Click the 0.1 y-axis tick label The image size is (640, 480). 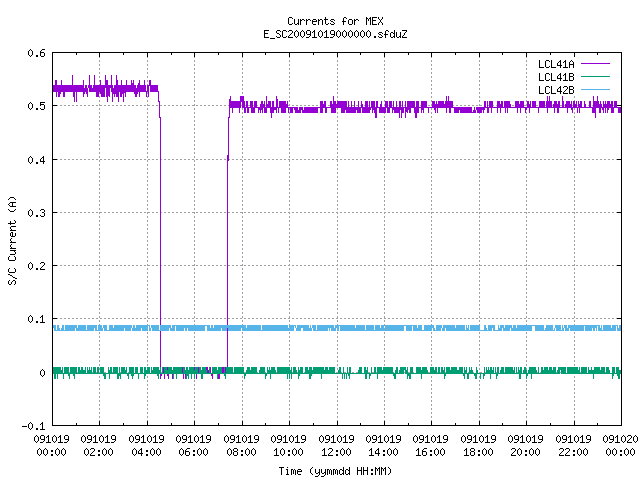coord(36,319)
